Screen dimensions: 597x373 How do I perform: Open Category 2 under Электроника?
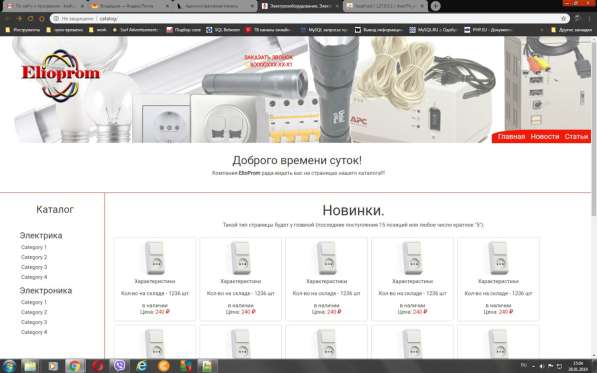point(34,312)
